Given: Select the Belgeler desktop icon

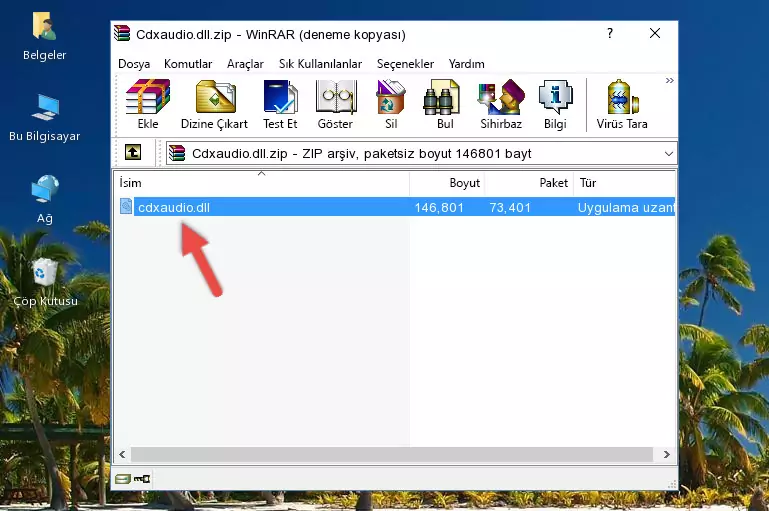Looking at the screenshot, I should (x=45, y=37).
